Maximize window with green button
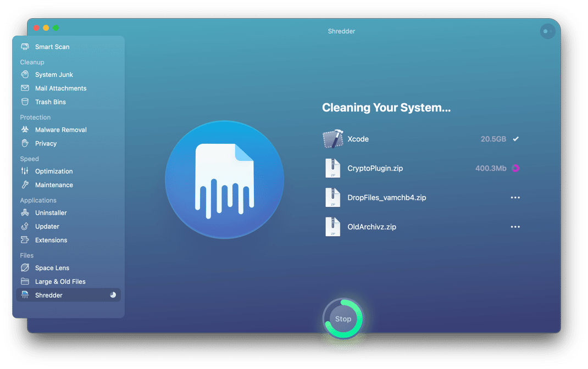Viewport: 588px width, 369px height. click(x=56, y=27)
